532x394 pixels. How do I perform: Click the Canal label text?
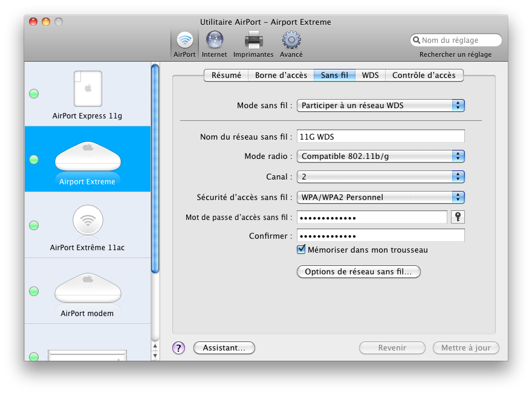[x=279, y=176]
